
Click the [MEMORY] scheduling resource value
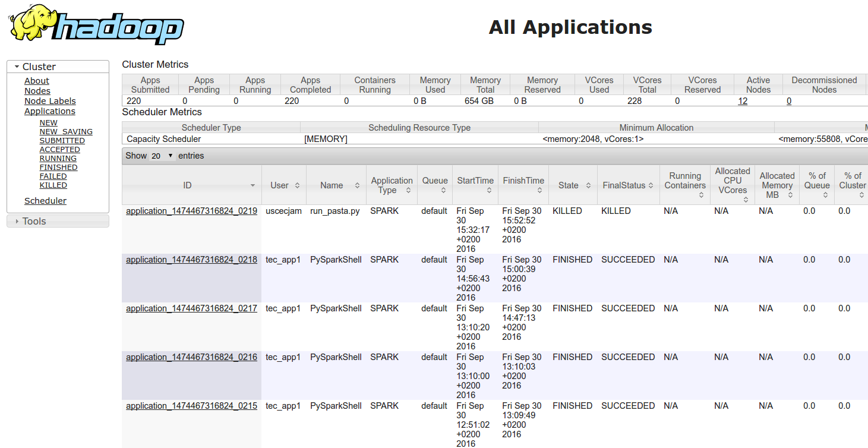[x=326, y=139]
